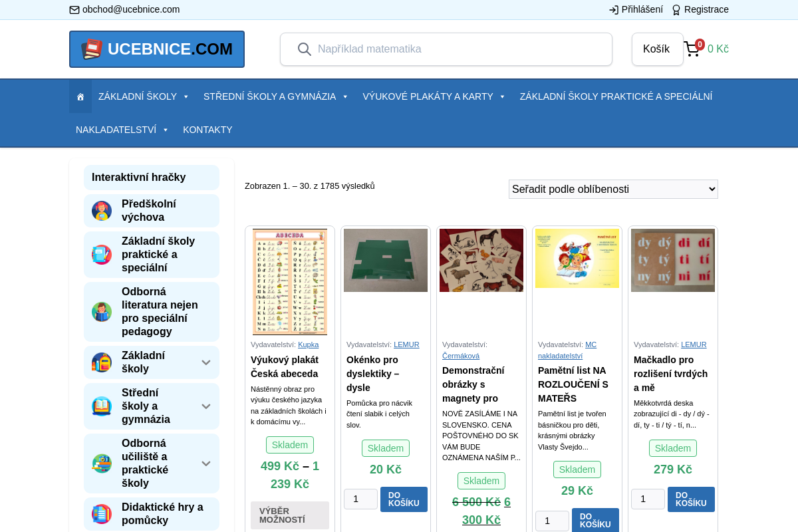The width and height of the screenshot is (798, 532).
Task: Select VÝUKOVÉ PLAKÁTY A KARTY menu label
Action: click(428, 96)
